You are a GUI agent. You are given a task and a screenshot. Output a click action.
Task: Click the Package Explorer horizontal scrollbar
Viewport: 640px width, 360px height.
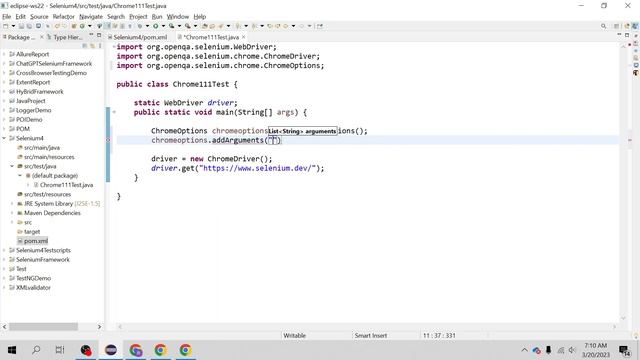(43, 327)
